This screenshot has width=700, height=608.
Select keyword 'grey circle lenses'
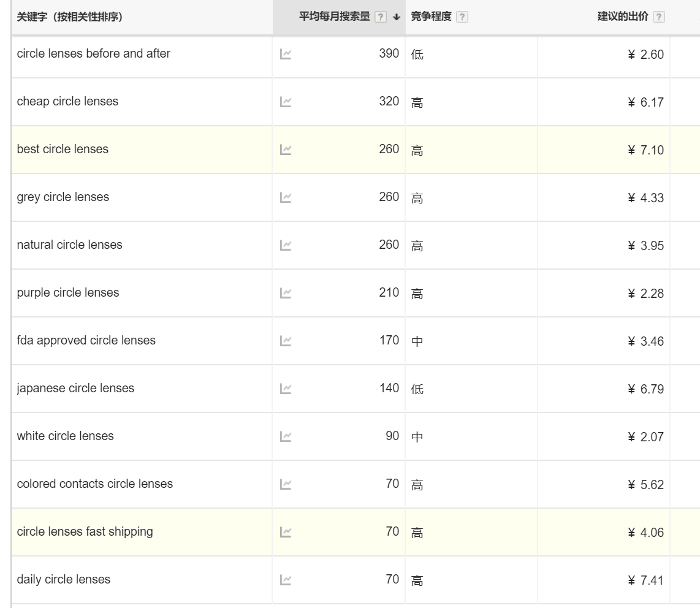pos(63,197)
